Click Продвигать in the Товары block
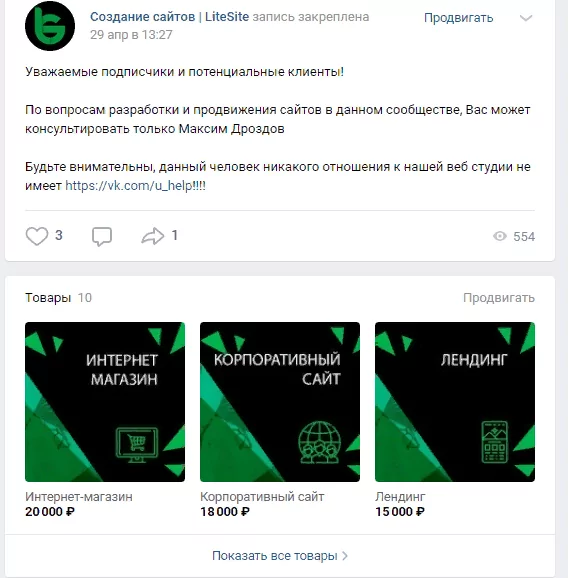Screen dimensions: 568x578 click(x=499, y=298)
